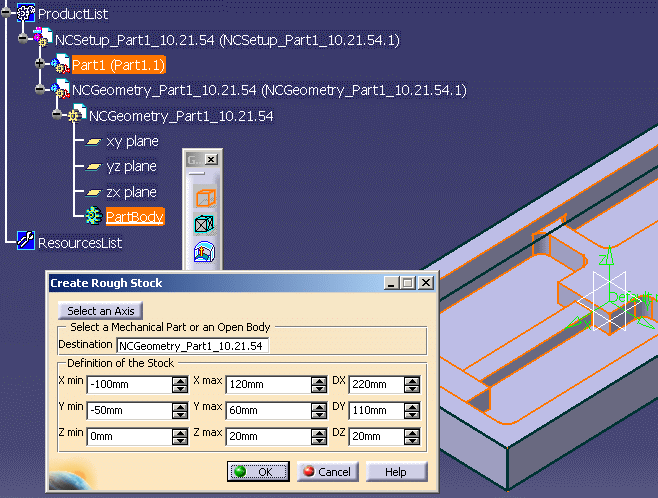Screen dimensions: 658x498
Task: Collapse the inner NCGeometry_Part1_10.21.54 node
Action: [57, 116]
